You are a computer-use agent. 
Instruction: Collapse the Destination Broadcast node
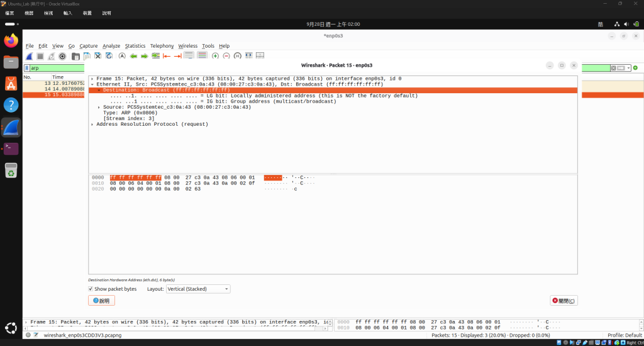[99, 90]
